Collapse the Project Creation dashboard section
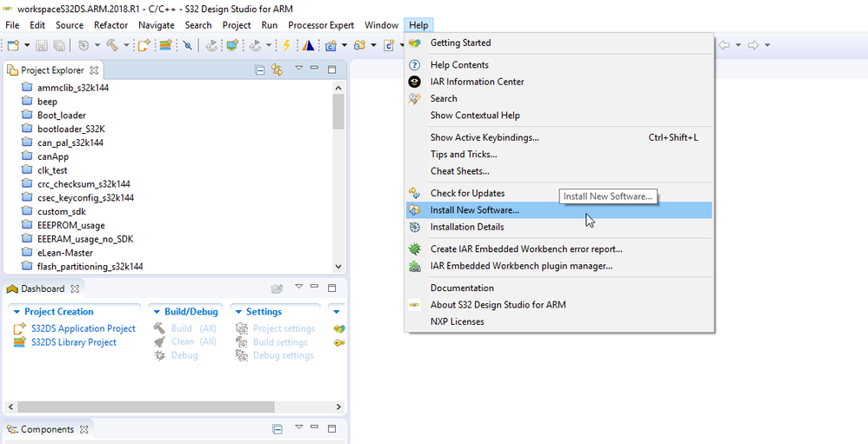 click(17, 312)
